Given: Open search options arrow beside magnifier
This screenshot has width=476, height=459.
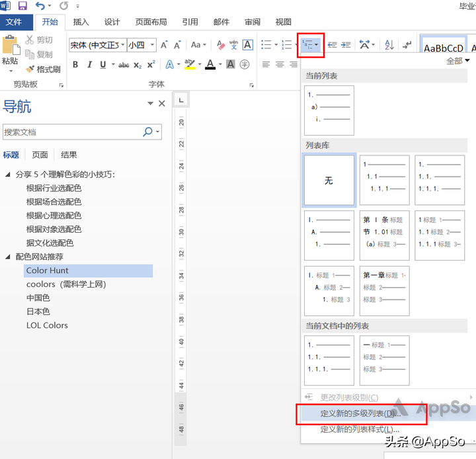Looking at the screenshot, I should [157, 132].
